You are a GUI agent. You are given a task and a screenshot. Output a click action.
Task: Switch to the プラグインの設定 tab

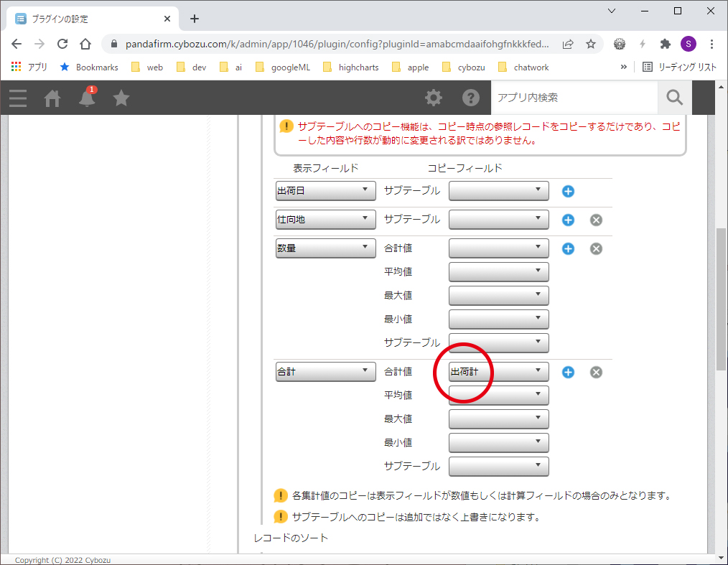93,19
